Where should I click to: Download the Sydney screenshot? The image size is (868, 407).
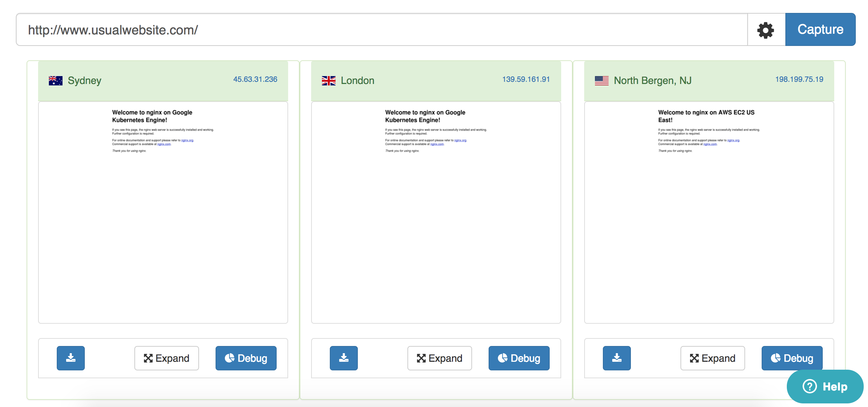click(71, 358)
